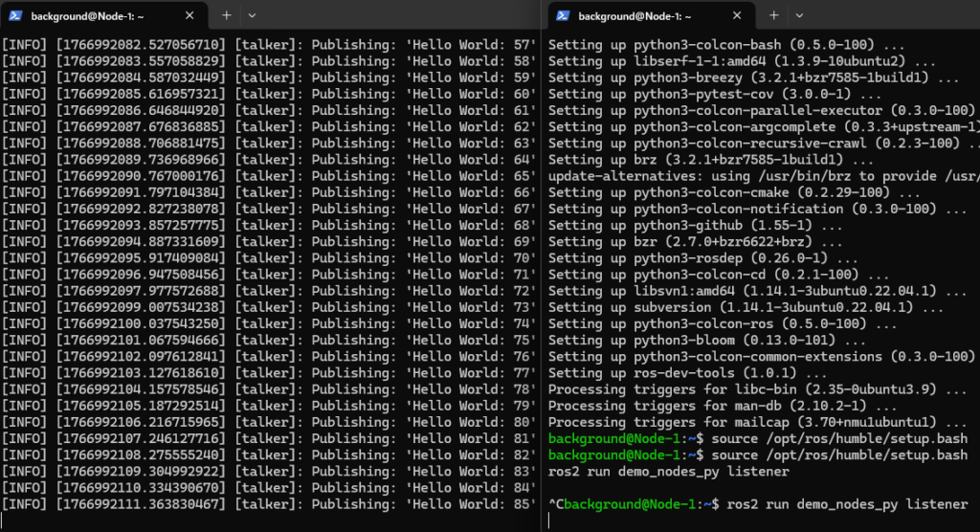The width and height of the screenshot is (980, 532).
Task: Click the first 'source /opt/ros/humble/setup.bash' prompt line
Action: (x=758, y=438)
